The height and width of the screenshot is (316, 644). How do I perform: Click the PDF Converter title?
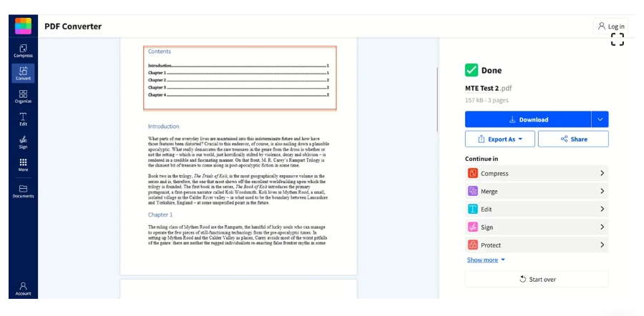[x=73, y=26]
